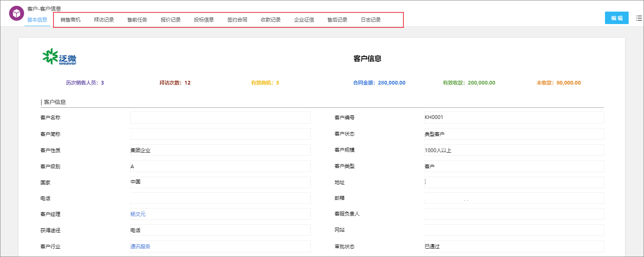Open the 收款记录 tab

click(271, 19)
